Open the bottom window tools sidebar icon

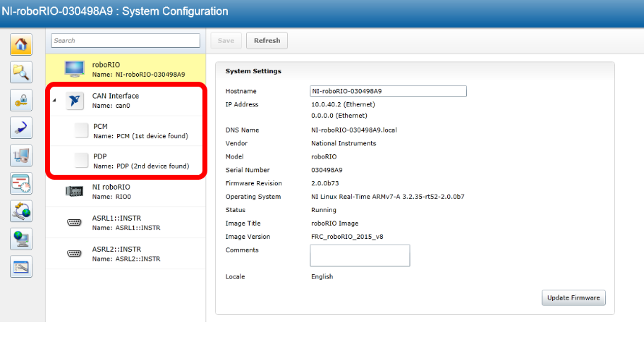point(21,267)
